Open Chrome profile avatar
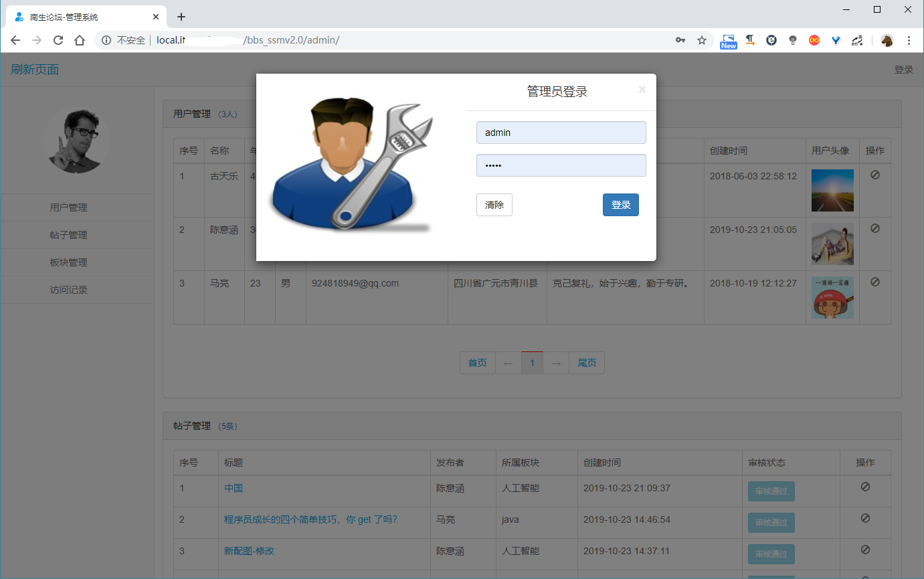This screenshot has width=924, height=579. [x=887, y=40]
